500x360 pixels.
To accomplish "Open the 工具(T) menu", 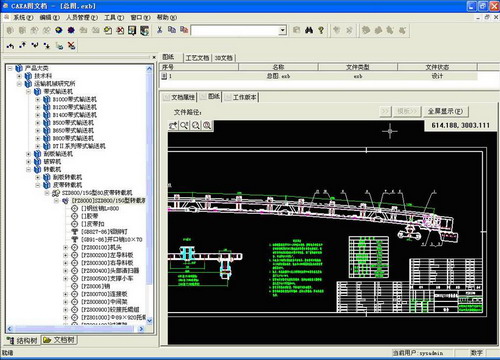I will pos(114,17).
